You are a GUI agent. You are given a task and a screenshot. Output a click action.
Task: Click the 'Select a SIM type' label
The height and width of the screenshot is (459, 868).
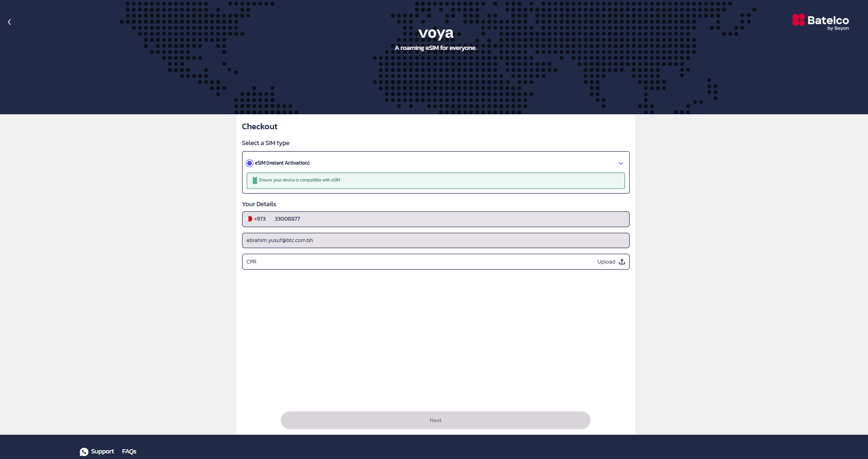pos(266,143)
